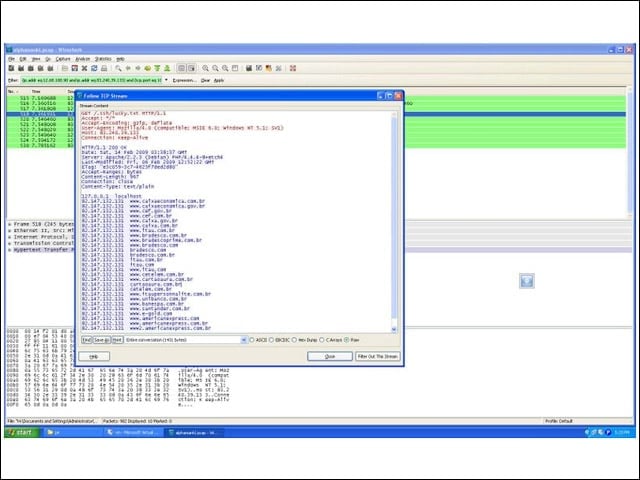Screen dimensions: 640x480
Task: Open Wireshark preferences icon
Action: [x=278, y=68]
